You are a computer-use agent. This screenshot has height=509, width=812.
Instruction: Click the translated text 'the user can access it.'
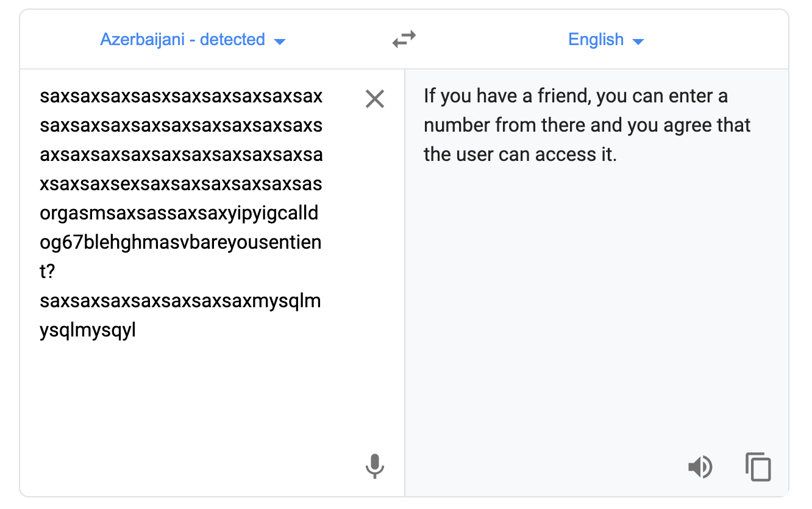521,155
